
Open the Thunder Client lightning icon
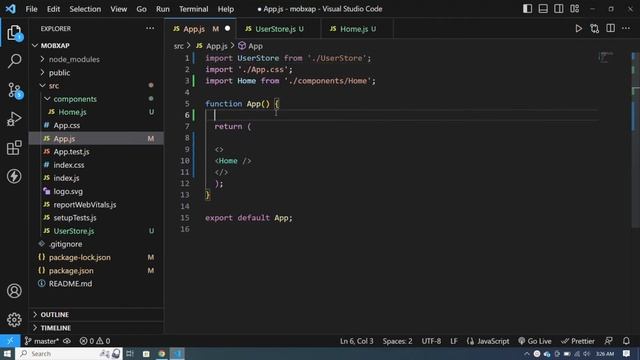pyautogui.click(x=14, y=176)
